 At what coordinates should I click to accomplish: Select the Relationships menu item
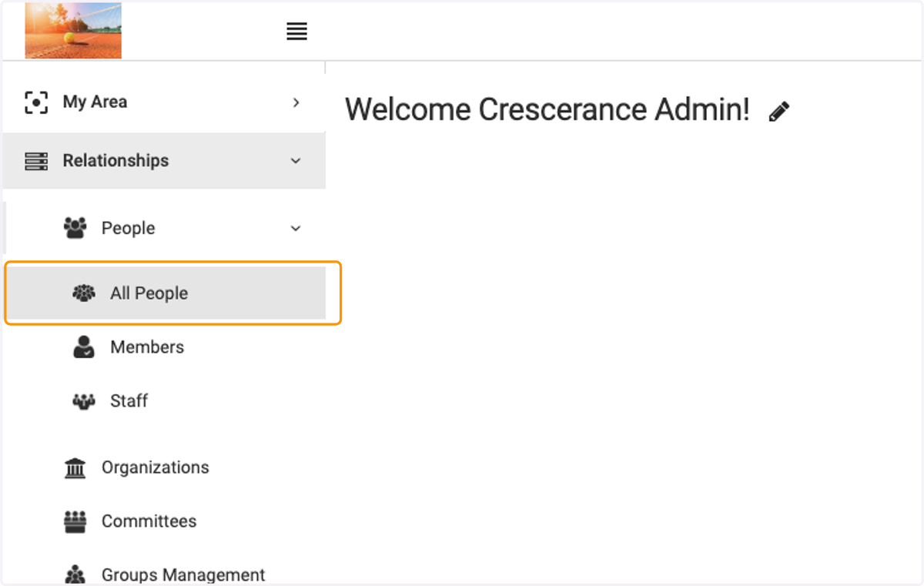point(164,161)
